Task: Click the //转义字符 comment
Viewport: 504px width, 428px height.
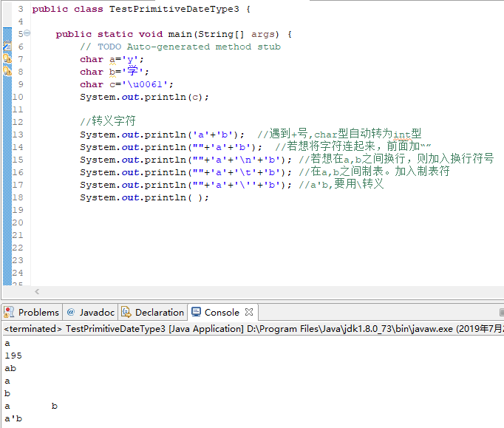Action: pos(108,121)
